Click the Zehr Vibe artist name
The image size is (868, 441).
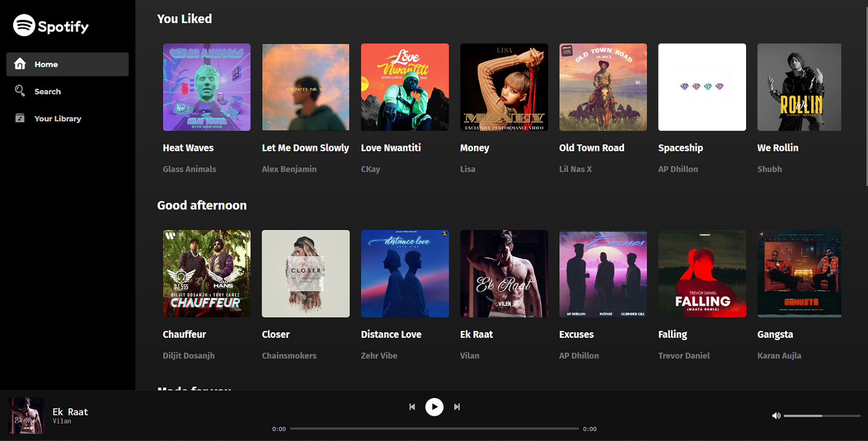click(379, 355)
